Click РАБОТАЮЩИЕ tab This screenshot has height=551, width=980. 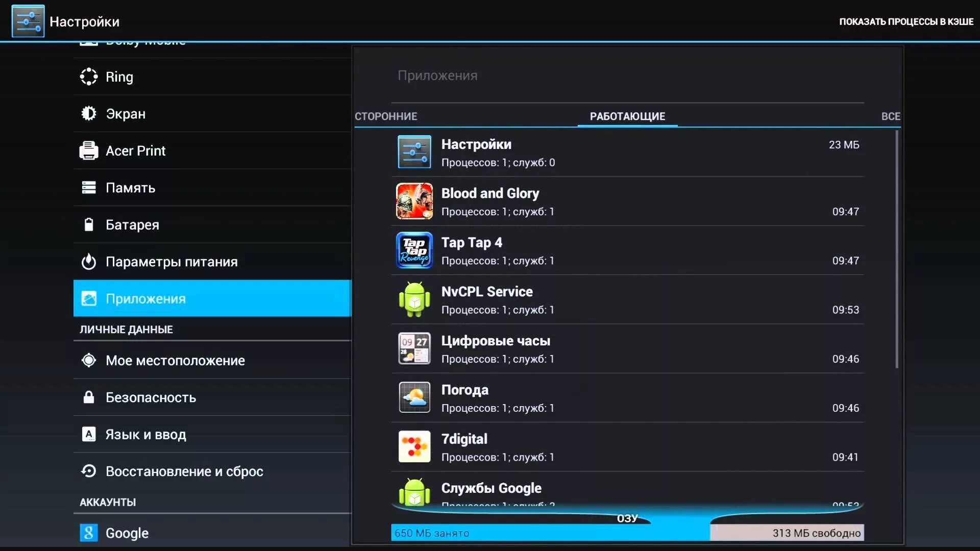point(627,116)
